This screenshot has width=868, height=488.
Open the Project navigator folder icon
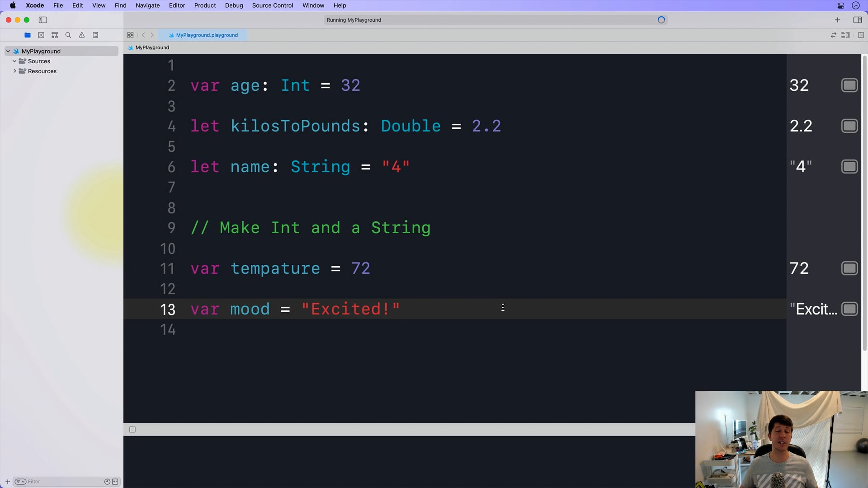(28, 35)
